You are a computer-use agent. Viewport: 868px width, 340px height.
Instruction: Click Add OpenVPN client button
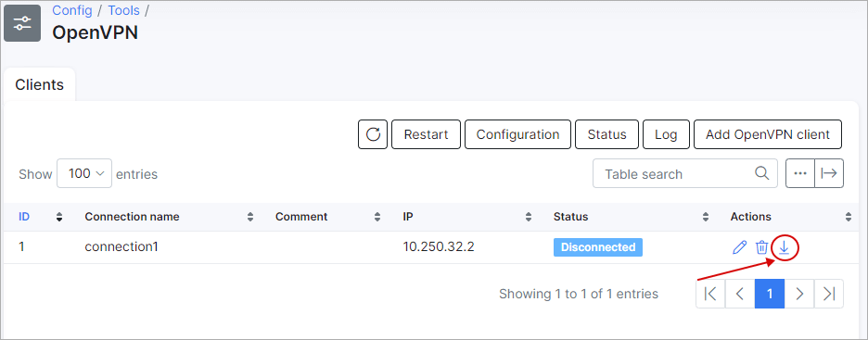tap(768, 134)
